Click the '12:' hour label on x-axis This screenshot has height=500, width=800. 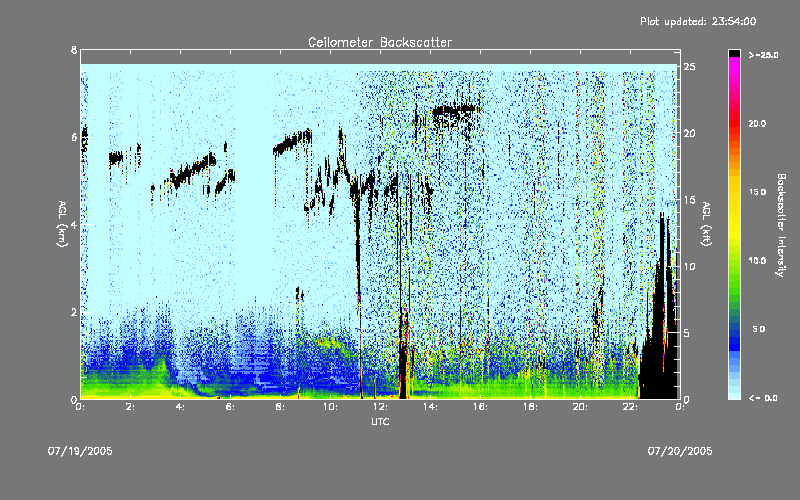point(381,407)
